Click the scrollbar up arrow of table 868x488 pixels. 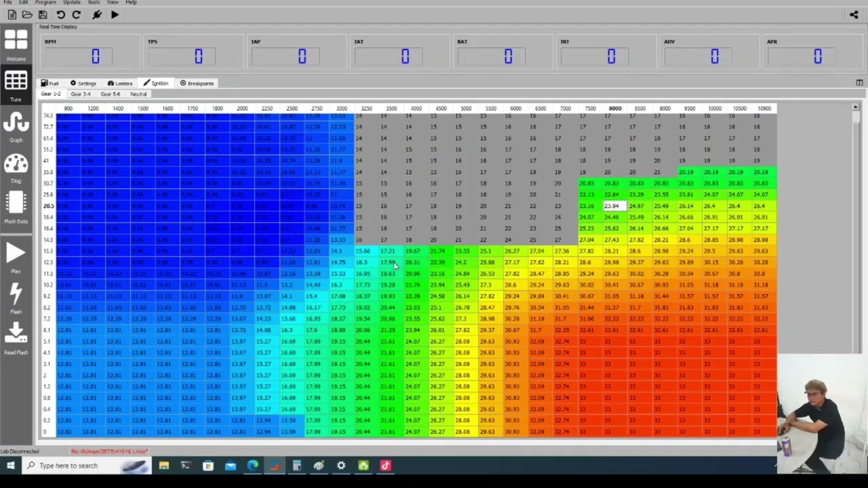(856, 107)
